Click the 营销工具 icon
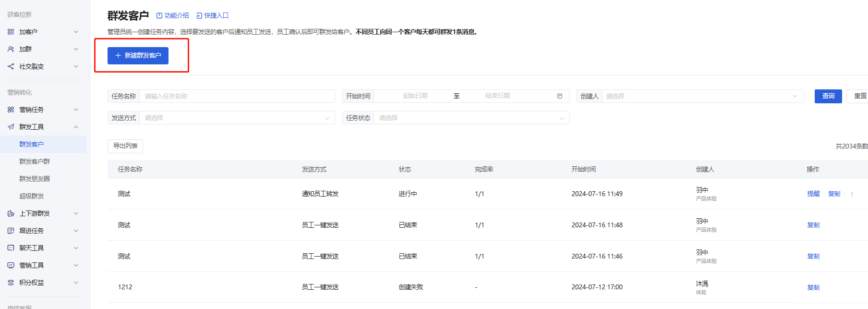This screenshot has width=868, height=309. (x=11, y=265)
